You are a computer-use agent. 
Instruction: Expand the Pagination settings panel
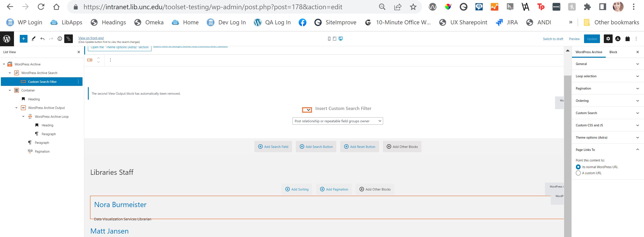coord(608,88)
